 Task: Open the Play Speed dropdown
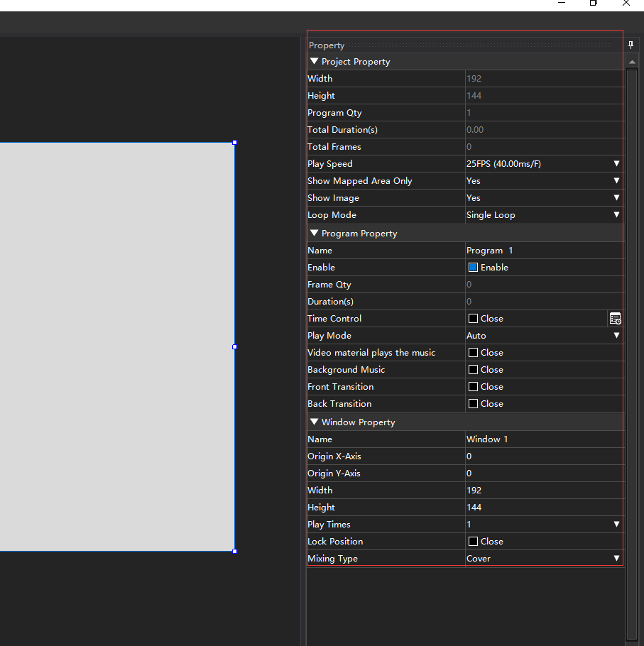pyautogui.click(x=616, y=163)
